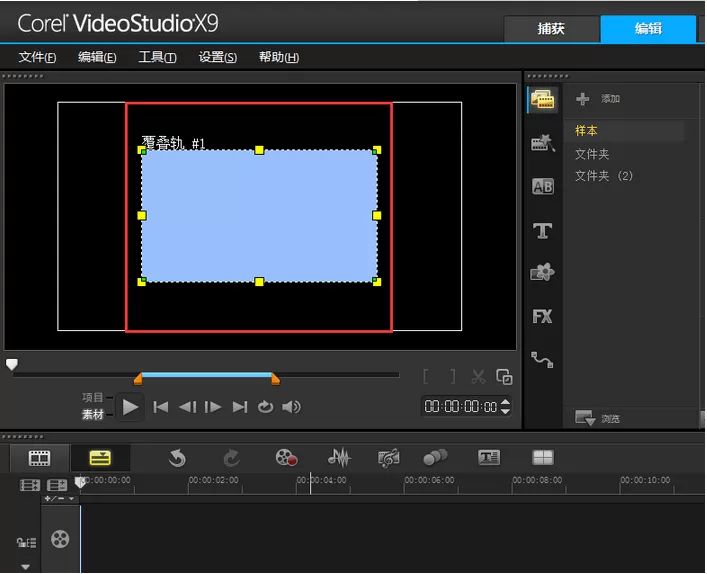Open the FX filter library
The width and height of the screenshot is (707, 574).
(x=542, y=317)
